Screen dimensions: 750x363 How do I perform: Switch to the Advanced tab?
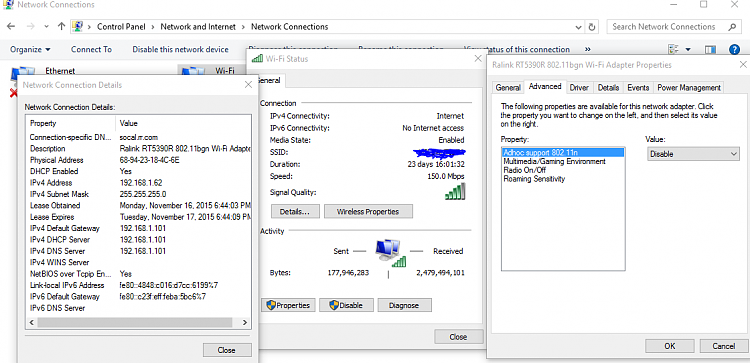coord(545,87)
